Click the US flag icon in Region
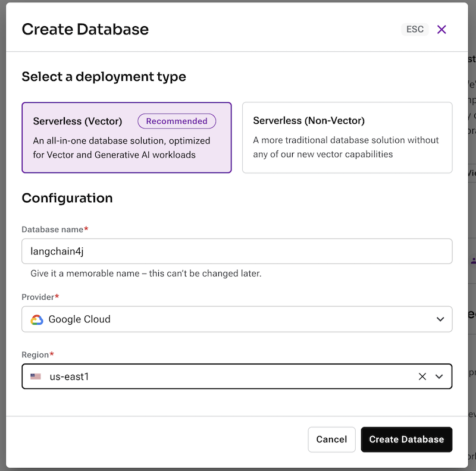Viewport: 476px width, 471px height. (x=36, y=376)
